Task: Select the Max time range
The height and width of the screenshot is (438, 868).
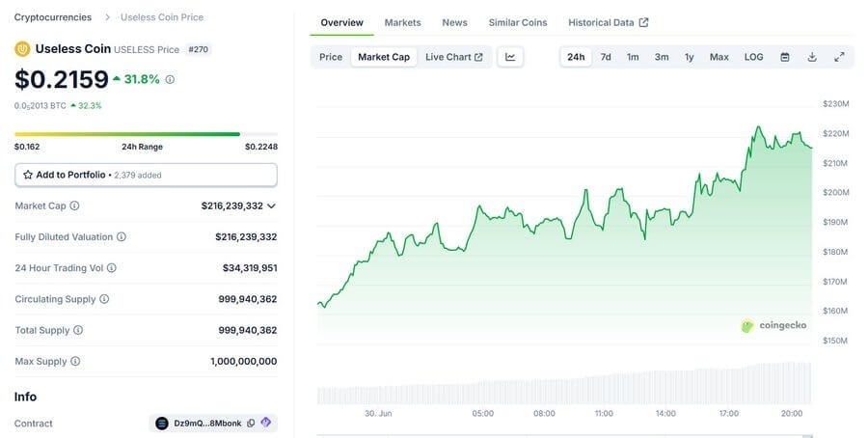Action: pos(719,57)
